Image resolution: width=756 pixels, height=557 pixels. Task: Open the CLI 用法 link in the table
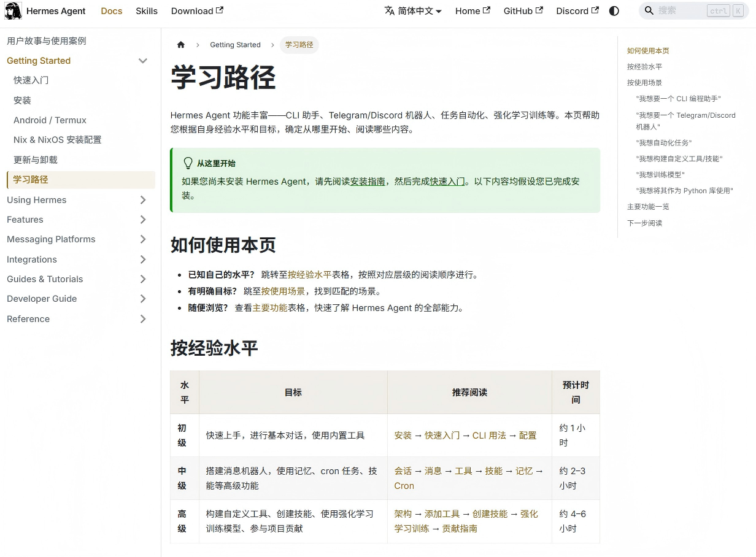[x=489, y=436]
